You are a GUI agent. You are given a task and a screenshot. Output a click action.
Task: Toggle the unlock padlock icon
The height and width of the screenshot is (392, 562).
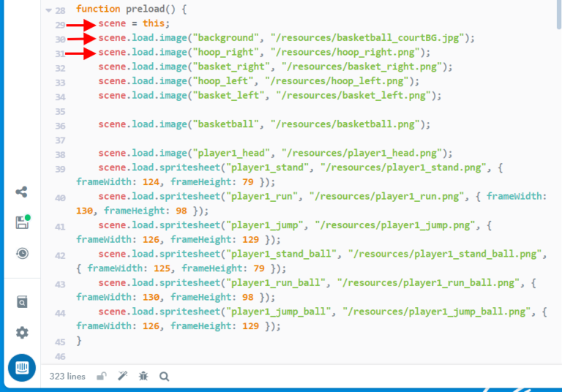click(x=102, y=376)
